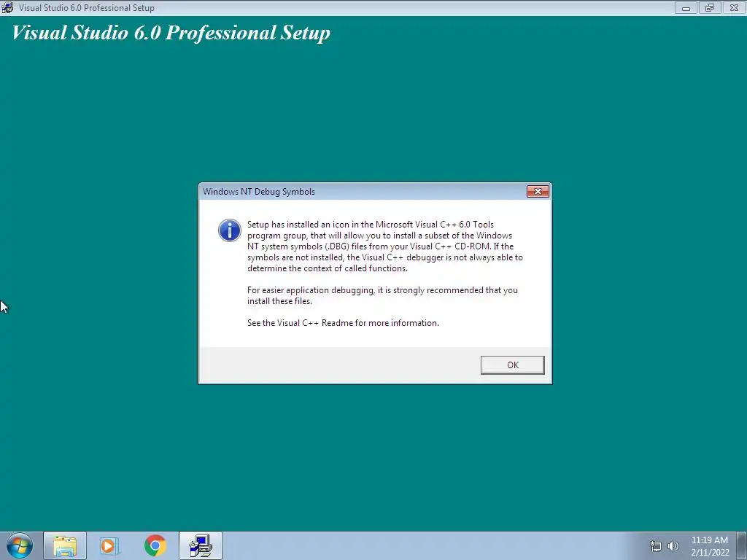Open the Windows Start menu orb
Viewport: 747px width, 560px height.
pos(19,545)
